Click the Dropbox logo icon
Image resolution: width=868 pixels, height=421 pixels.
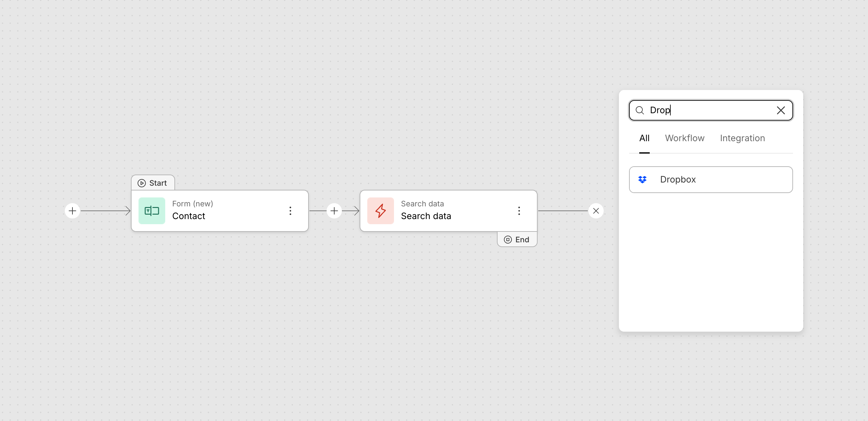(x=642, y=179)
